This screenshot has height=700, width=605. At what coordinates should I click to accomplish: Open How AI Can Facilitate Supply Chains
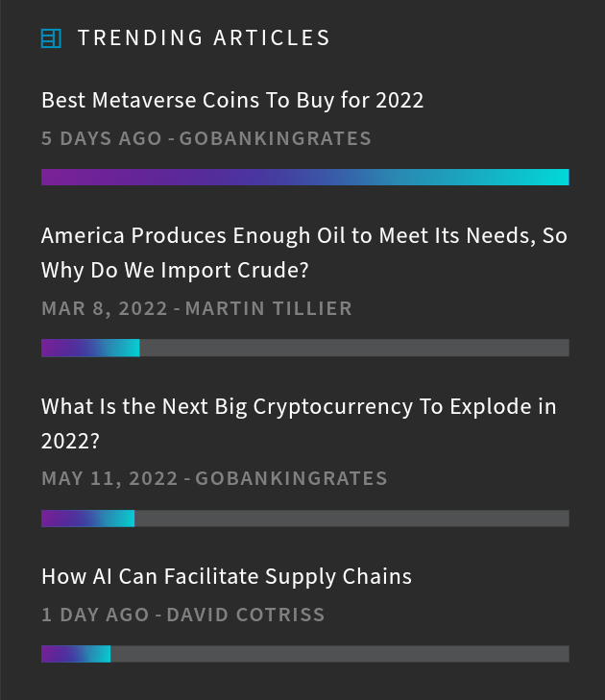click(227, 576)
